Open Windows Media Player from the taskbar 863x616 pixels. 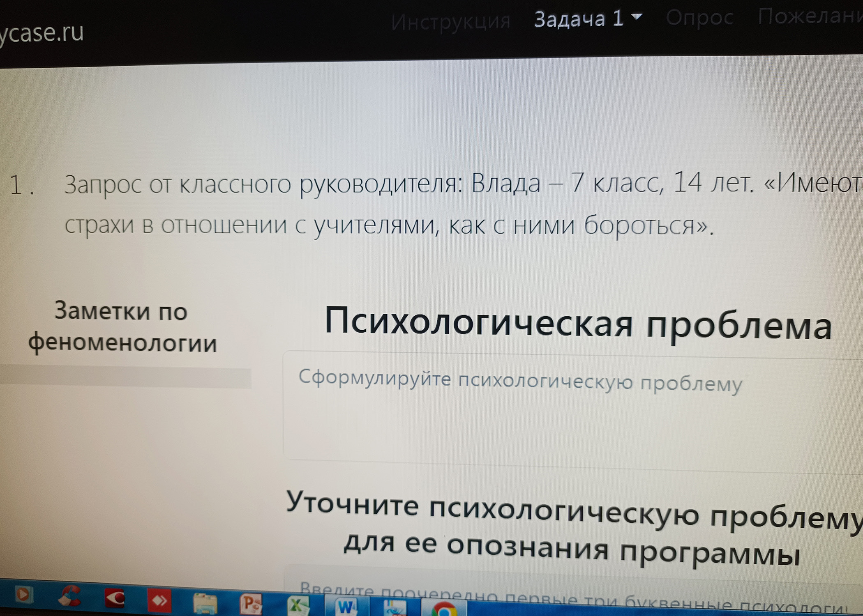pos(23,595)
